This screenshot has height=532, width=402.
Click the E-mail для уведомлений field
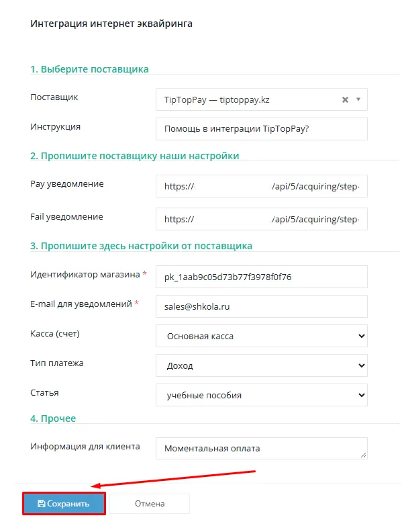261,306
